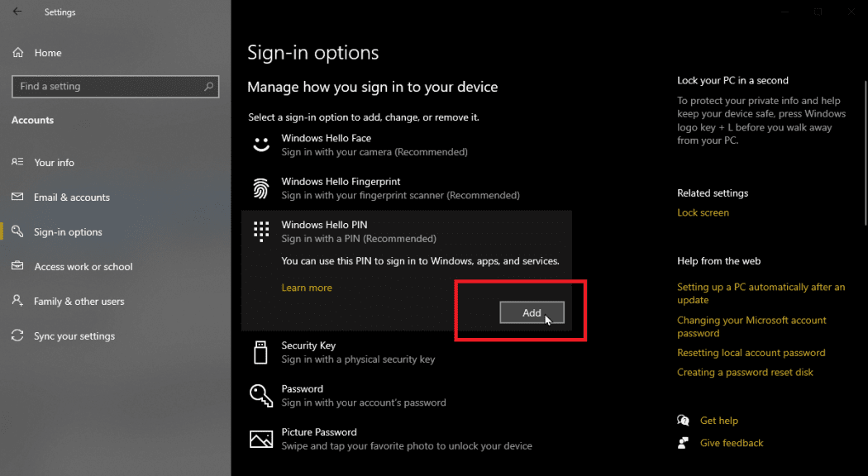The image size is (868, 476).
Task: Open Get help via its icon
Action: 683,420
